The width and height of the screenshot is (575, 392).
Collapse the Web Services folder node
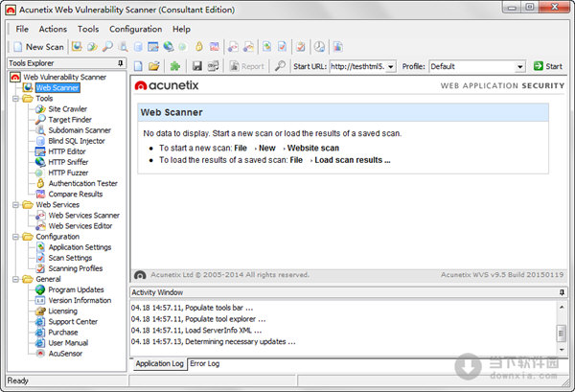coord(15,204)
